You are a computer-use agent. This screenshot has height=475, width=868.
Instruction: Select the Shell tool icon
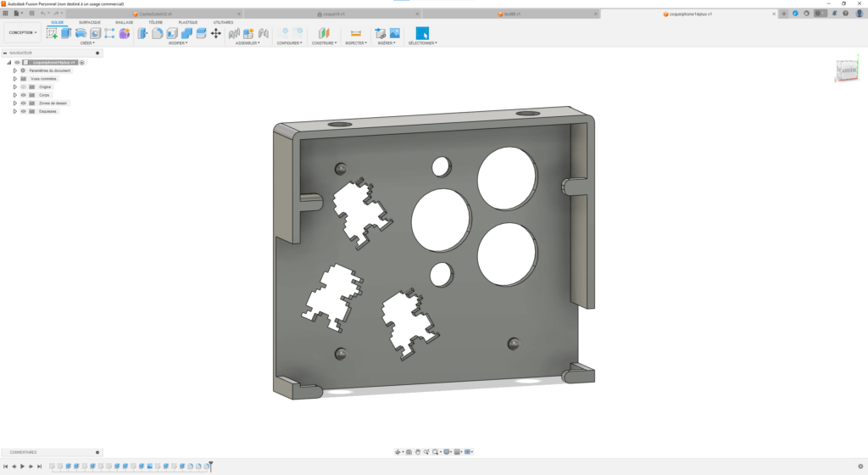coord(172,33)
